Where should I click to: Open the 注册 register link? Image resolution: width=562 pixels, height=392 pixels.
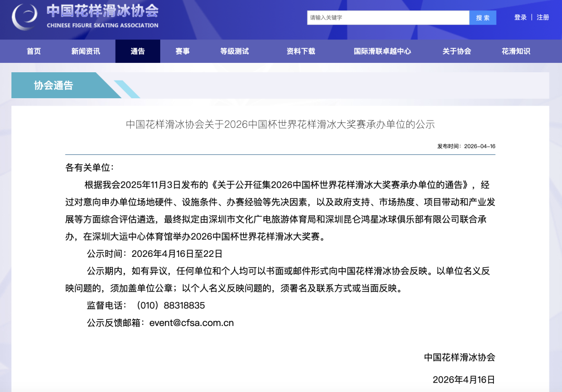(x=543, y=18)
